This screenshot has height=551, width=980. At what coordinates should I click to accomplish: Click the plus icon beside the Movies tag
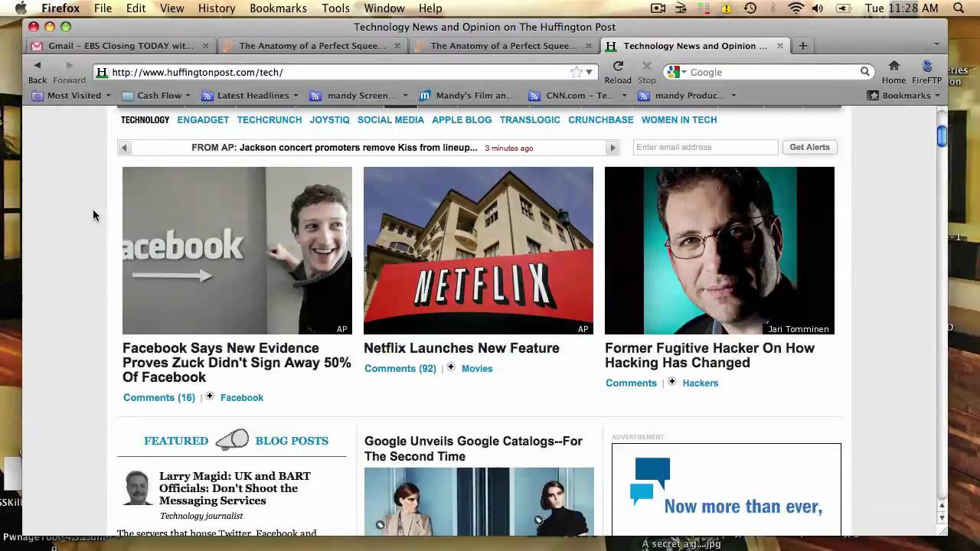point(451,367)
